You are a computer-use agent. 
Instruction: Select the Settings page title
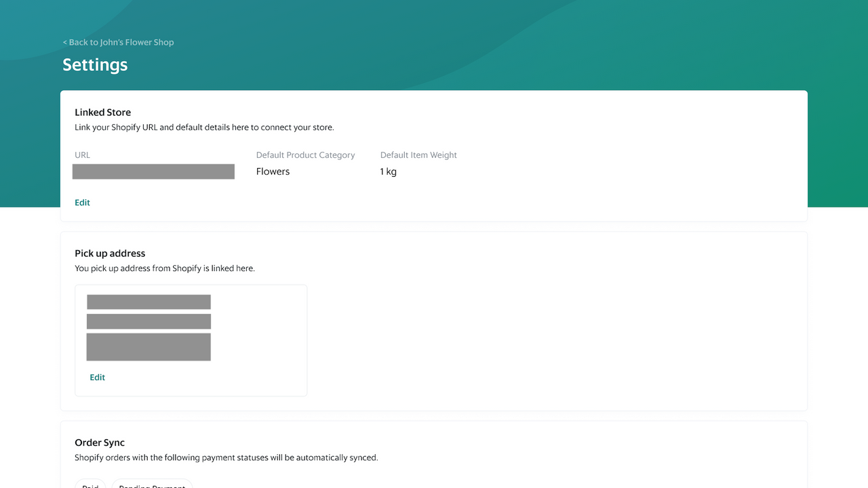[x=95, y=65]
